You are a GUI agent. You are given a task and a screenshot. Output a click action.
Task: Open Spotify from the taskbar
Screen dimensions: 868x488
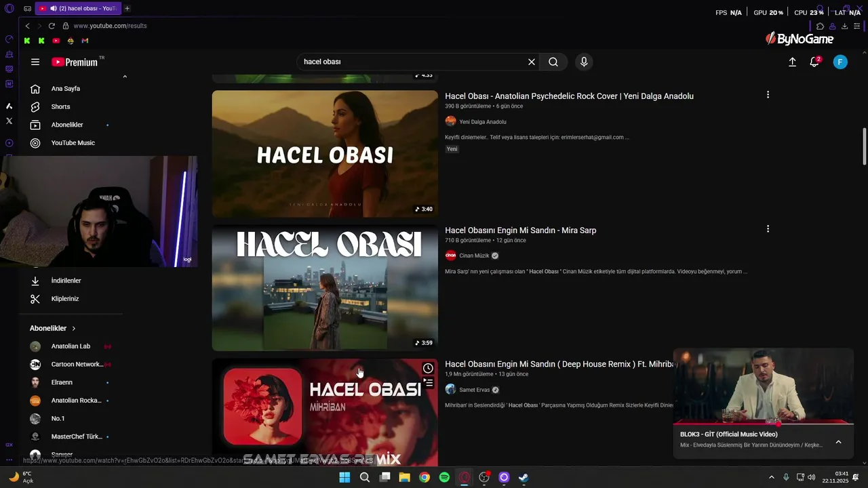pyautogui.click(x=444, y=477)
